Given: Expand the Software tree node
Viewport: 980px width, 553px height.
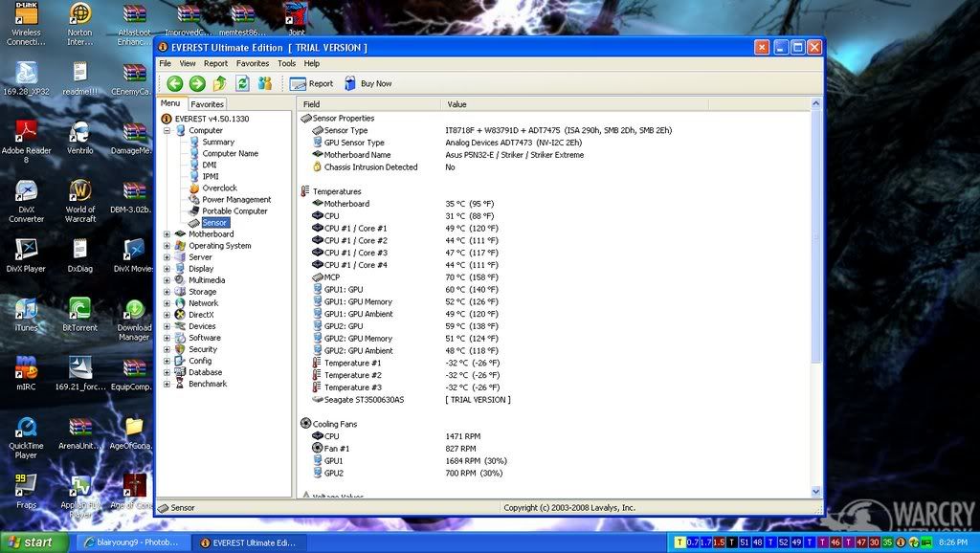Looking at the screenshot, I should coord(167,338).
